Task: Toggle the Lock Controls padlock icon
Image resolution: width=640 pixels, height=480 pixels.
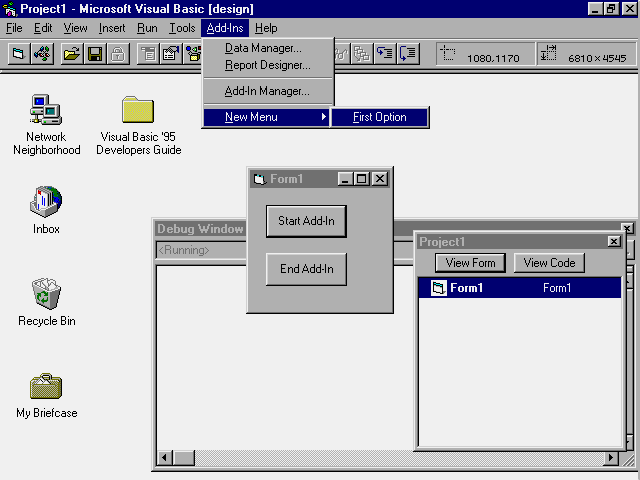Action: pyautogui.click(x=117, y=53)
